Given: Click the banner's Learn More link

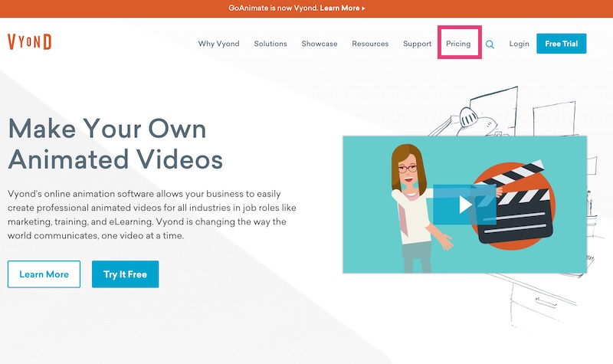Looking at the screenshot, I should tap(338, 8).
